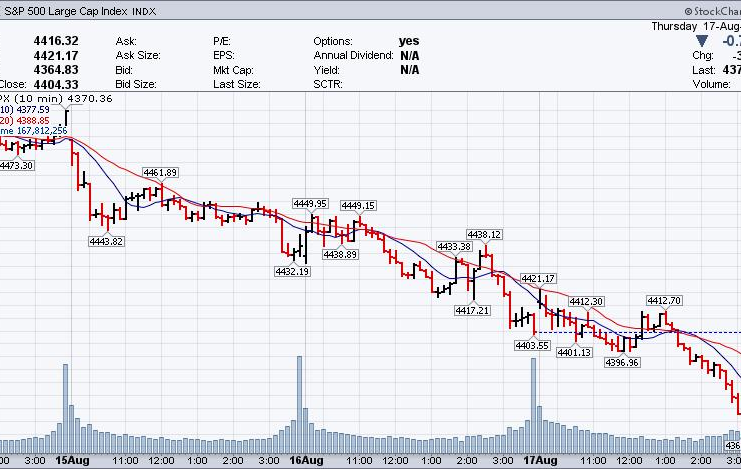Viewport: 741px width, 469px height.
Task: Click the 15Aug date marker
Action: pyautogui.click(x=71, y=460)
